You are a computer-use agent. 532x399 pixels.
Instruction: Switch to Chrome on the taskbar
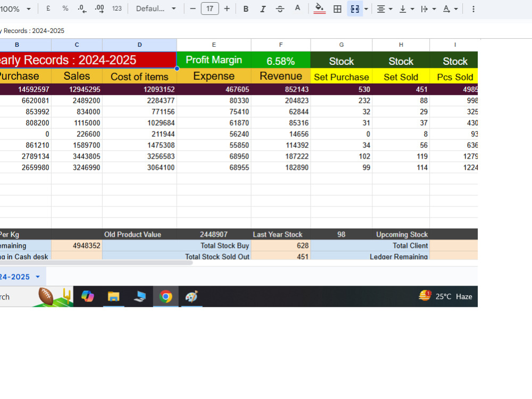click(x=165, y=296)
